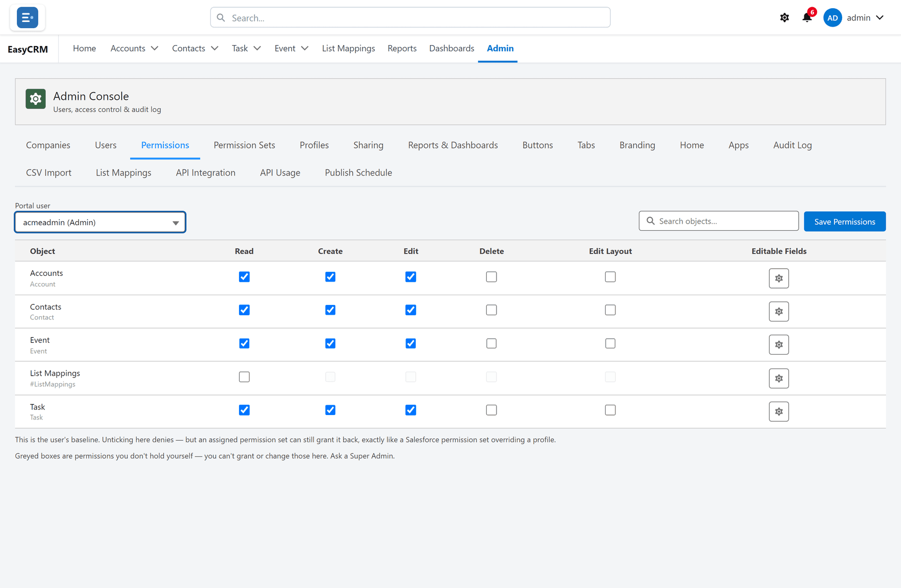Uncheck Edit permission for Task

(x=411, y=410)
